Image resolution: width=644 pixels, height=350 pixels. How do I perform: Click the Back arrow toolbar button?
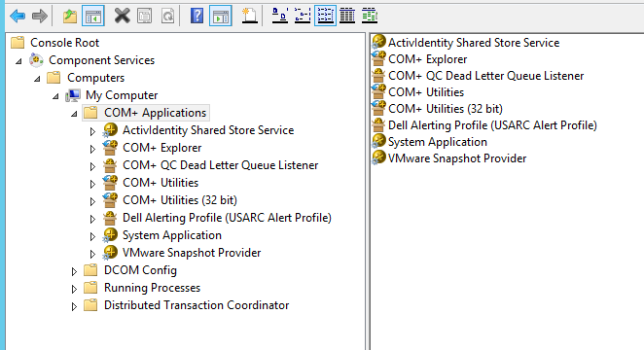[x=18, y=16]
